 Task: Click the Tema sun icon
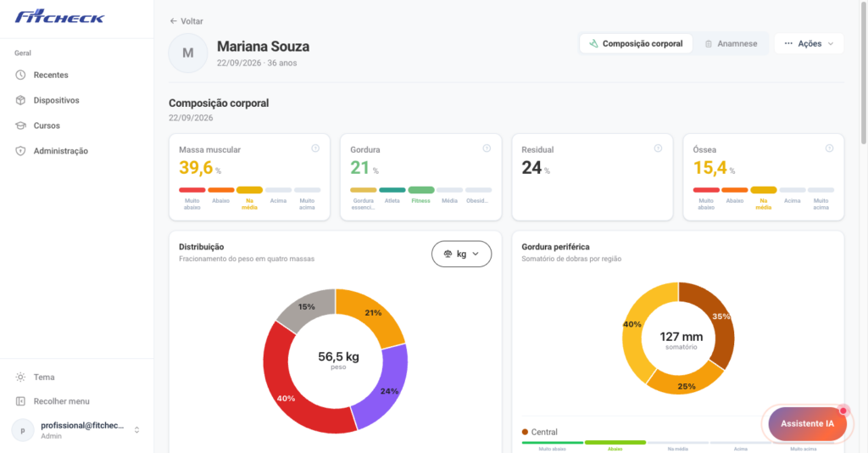point(20,377)
